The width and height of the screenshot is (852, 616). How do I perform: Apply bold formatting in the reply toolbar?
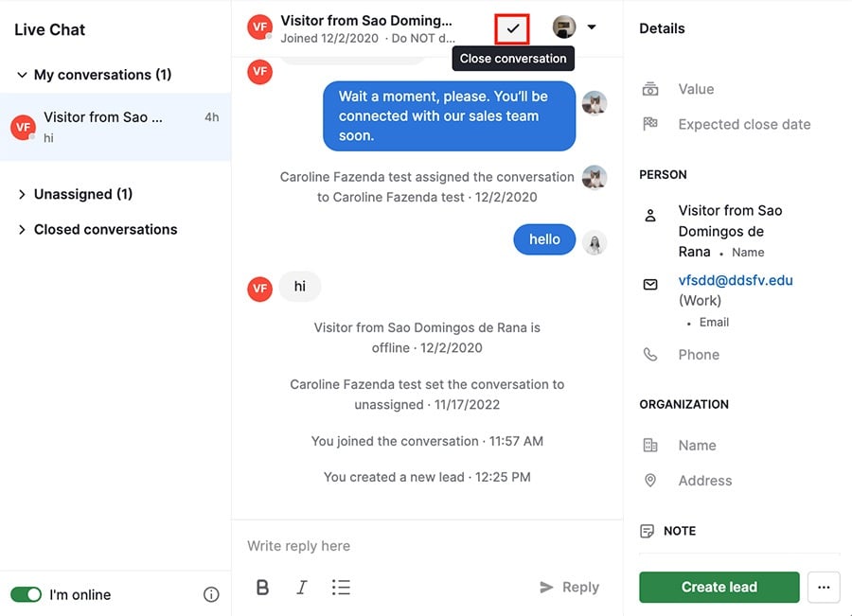262,587
